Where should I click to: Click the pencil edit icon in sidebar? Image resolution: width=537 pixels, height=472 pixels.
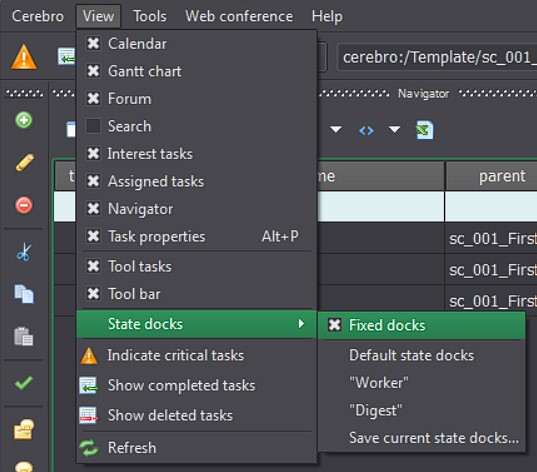[x=24, y=162]
